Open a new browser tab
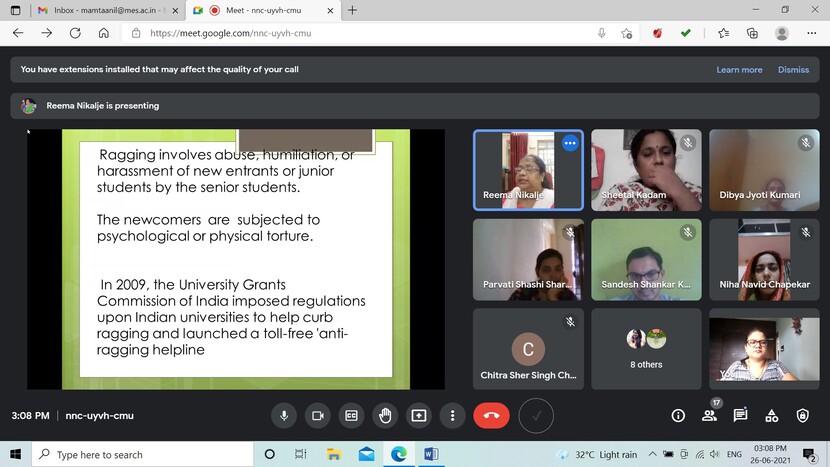This screenshot has width=830, height=467. pyautogui.click(x=352, y=10)
